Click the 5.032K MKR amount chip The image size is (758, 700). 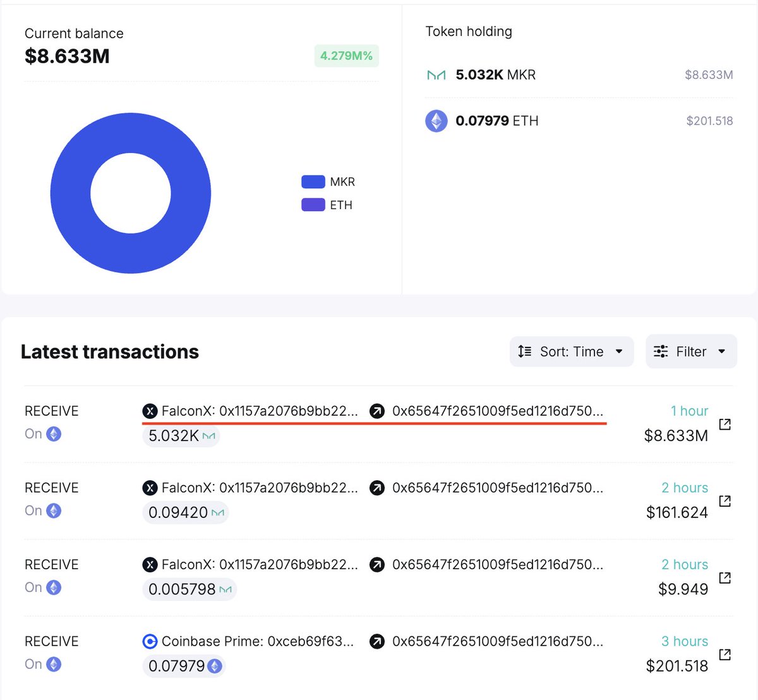[x=181, y=436]
